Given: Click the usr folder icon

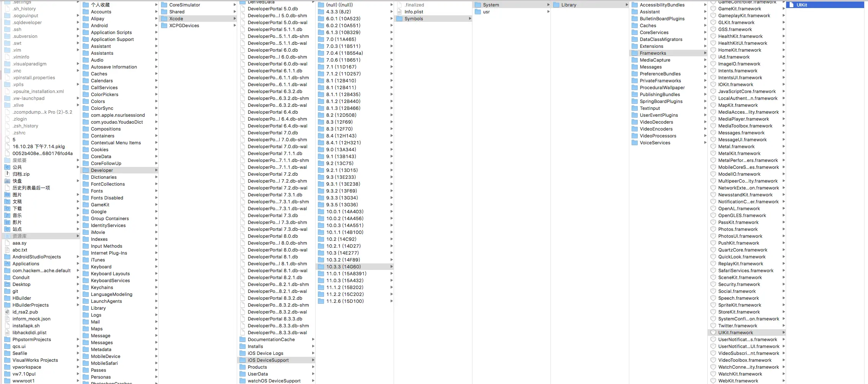Looking at the screenshot, I should tap(478, 12).
